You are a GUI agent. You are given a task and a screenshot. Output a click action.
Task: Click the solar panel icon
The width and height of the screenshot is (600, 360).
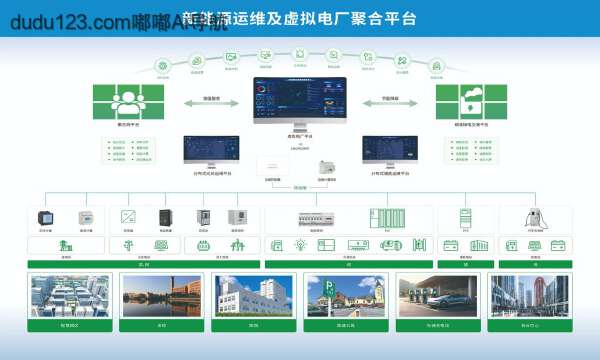coord(161,245)
